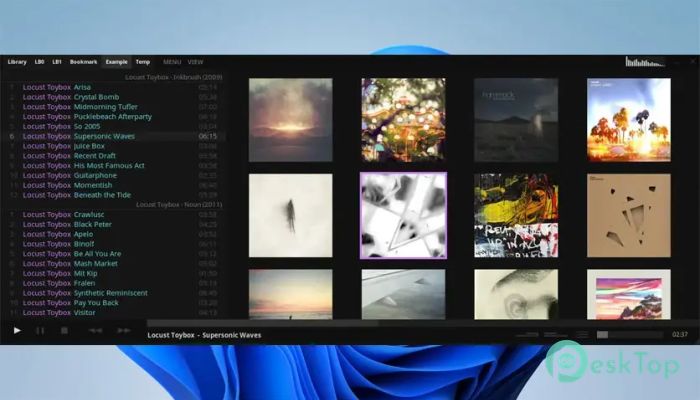Click the Play button in the transport bar
Screen dimensions: 700x400
pyautogui.click(x=17, y=330)
